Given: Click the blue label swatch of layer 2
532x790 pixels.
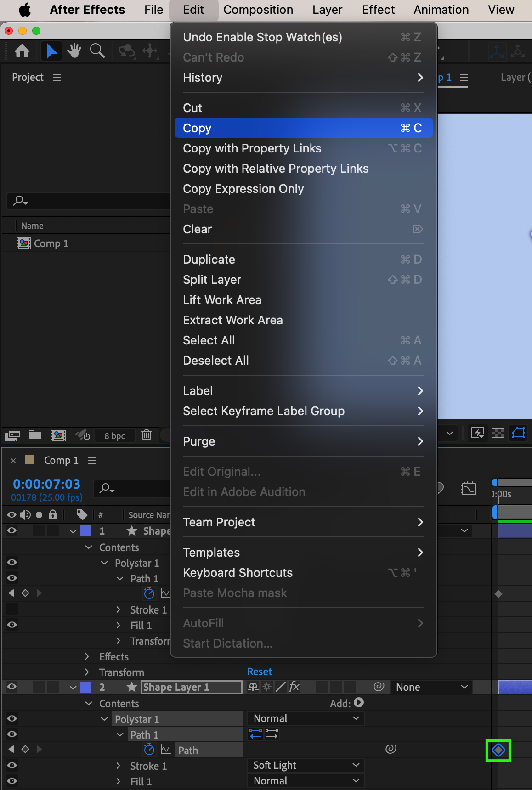Looking at the screenshot, I should [x=85, y=687].
